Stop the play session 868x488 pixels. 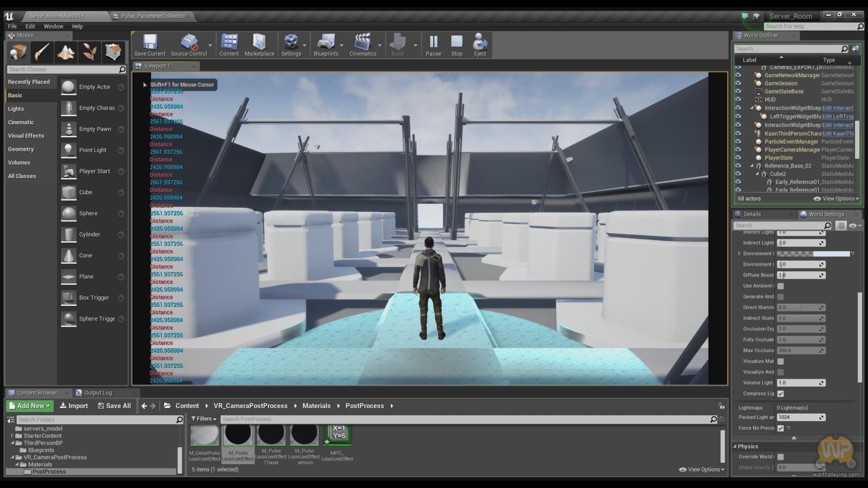457,45
